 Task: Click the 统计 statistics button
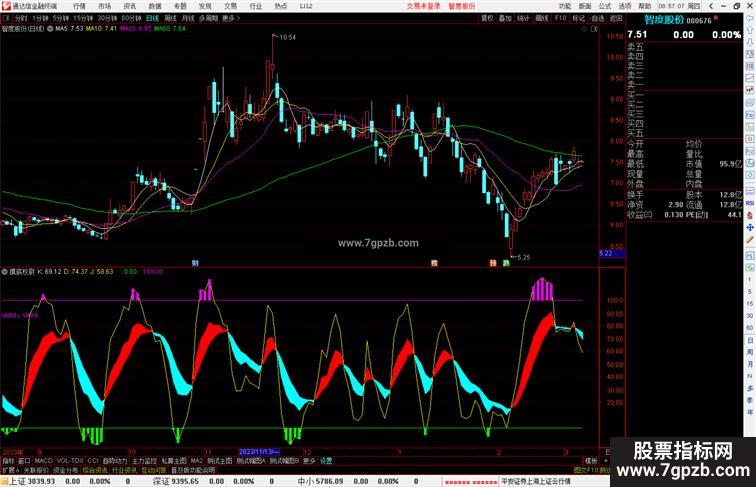[x=524, y=18]
